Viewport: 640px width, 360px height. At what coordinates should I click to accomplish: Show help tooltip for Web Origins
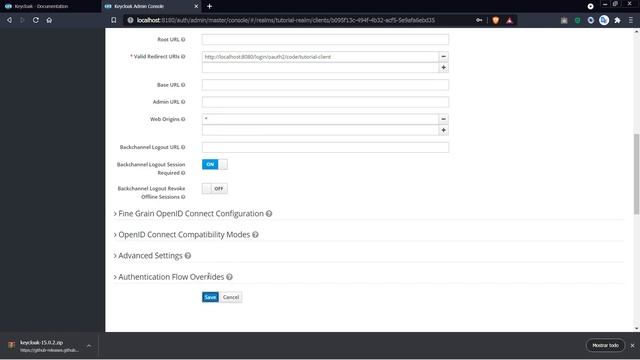click(183, 119)
